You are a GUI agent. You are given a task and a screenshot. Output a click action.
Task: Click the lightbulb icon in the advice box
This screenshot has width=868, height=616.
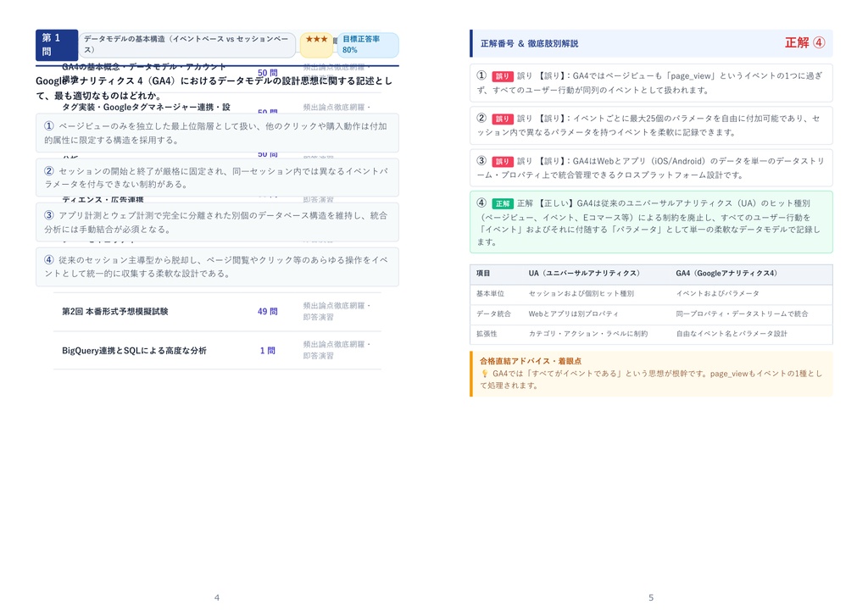point(485,374)
